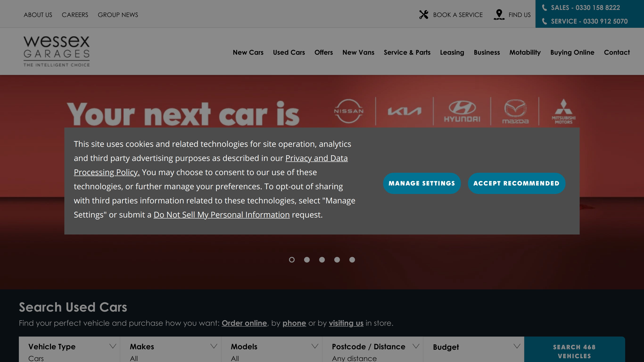Select the fourth carousel slide dot
Screen dimensions: 644x362
pos(337,260)
